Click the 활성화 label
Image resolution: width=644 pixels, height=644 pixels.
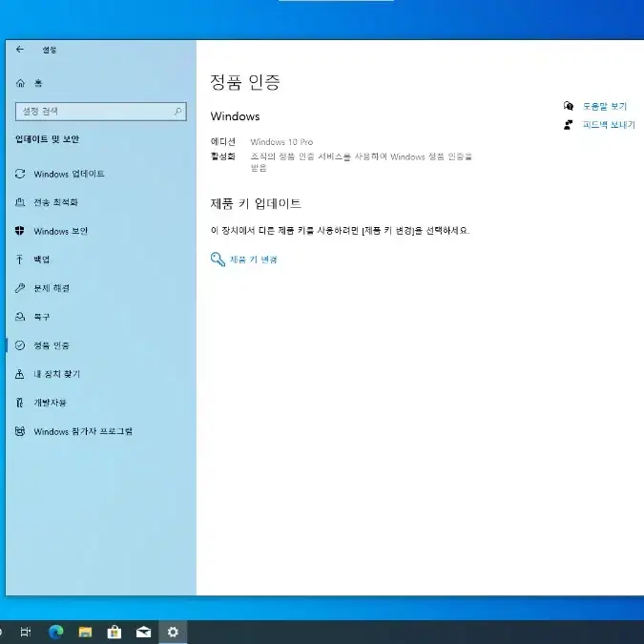tap(223, 156)
